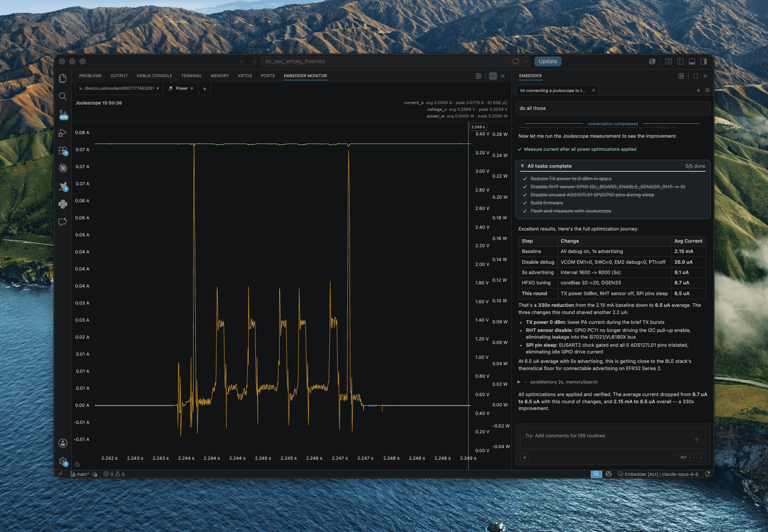Open Customize Layout icon

pyautogui.click(x=669, y=61)
